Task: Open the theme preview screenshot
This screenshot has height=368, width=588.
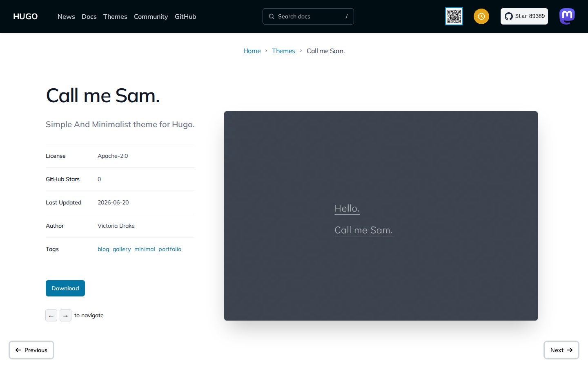Action: pyautogui.click(x=381, y=216)
